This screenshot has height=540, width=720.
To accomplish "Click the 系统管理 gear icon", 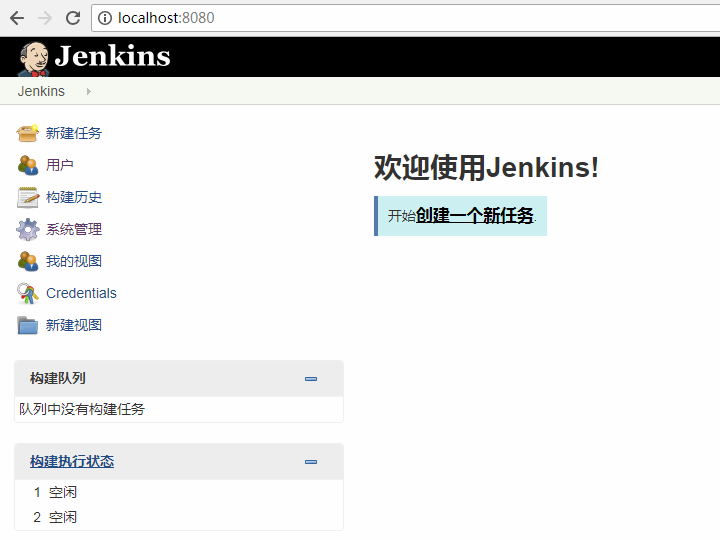I will [x=28, y=229].
